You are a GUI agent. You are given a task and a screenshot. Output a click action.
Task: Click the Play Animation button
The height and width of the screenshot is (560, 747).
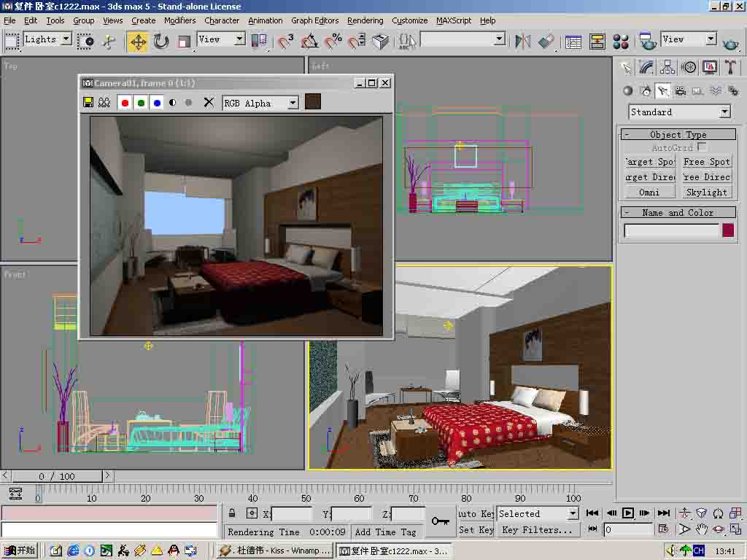tap(627, 513)
